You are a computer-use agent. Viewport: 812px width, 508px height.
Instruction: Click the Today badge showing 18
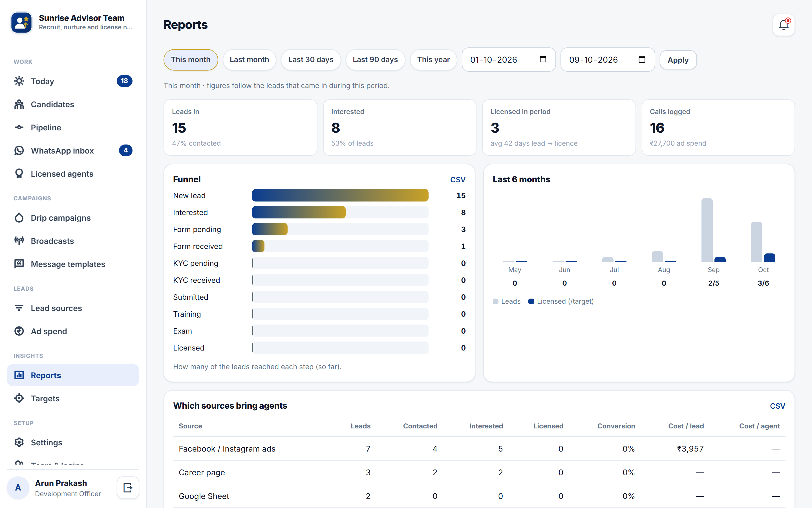125,81
